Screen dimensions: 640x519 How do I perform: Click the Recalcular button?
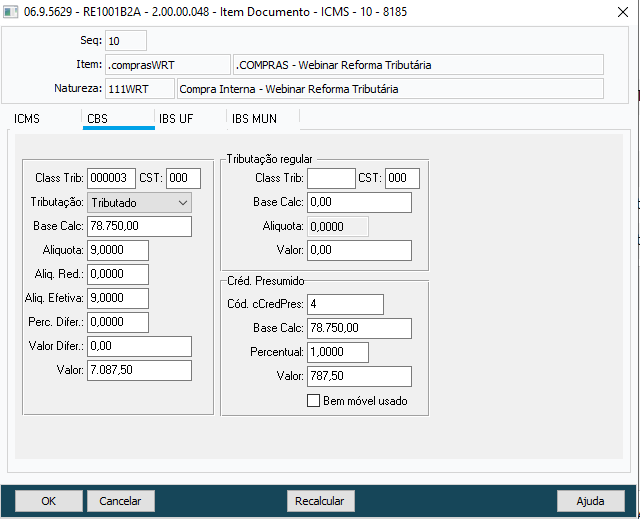(320, 501)
